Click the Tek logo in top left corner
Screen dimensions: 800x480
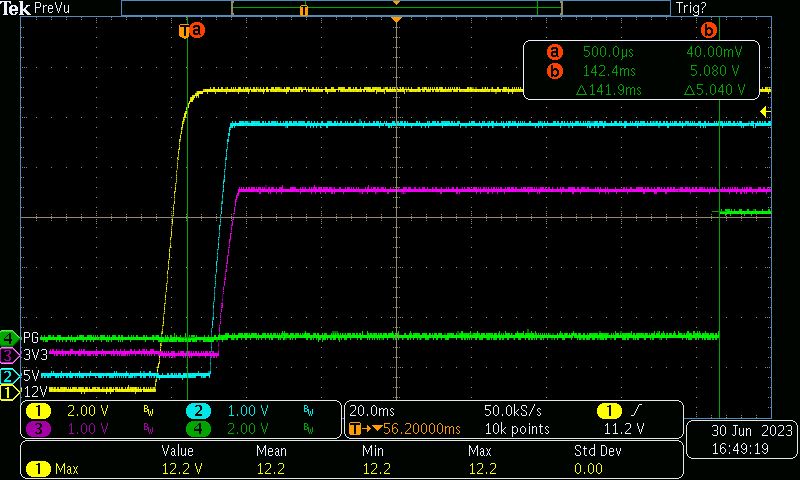15,8
